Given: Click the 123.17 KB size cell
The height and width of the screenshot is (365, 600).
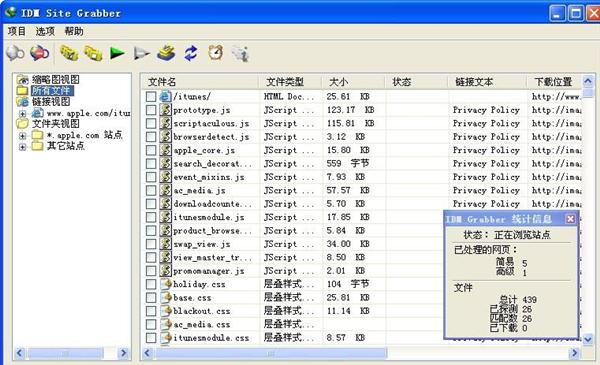Looking at the screenshot, I should (350, 110).
